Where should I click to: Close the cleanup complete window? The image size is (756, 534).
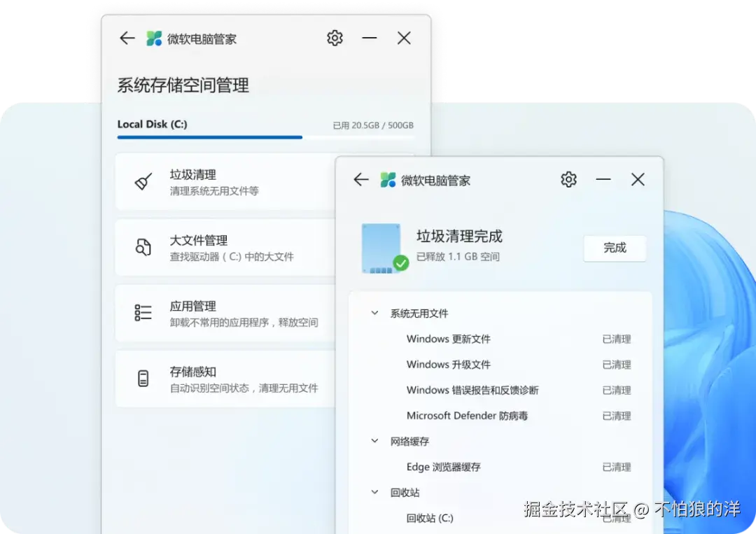coord(638,179)
